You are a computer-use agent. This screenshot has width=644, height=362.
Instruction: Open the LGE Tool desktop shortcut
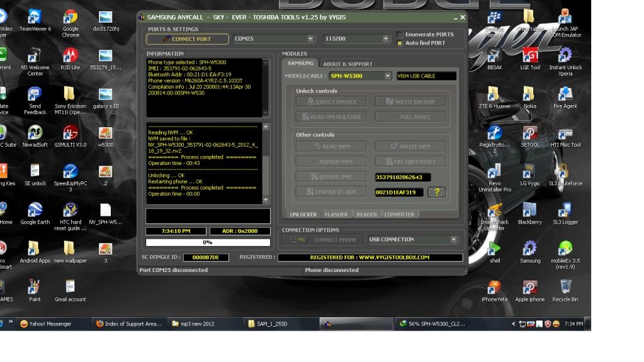[530, 60]
